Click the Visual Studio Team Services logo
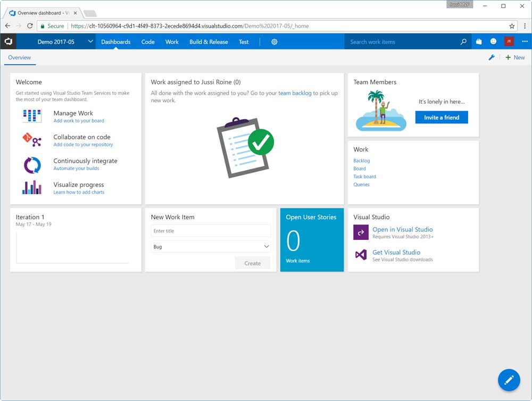 pyautogui.click(x=9, y=42)
